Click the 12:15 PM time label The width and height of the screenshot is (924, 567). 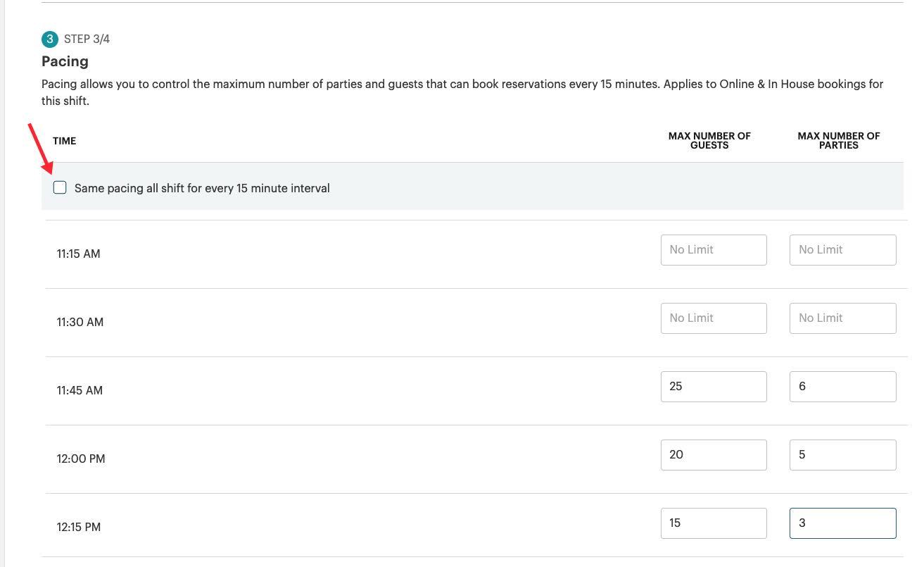click(x=78, y=527)
